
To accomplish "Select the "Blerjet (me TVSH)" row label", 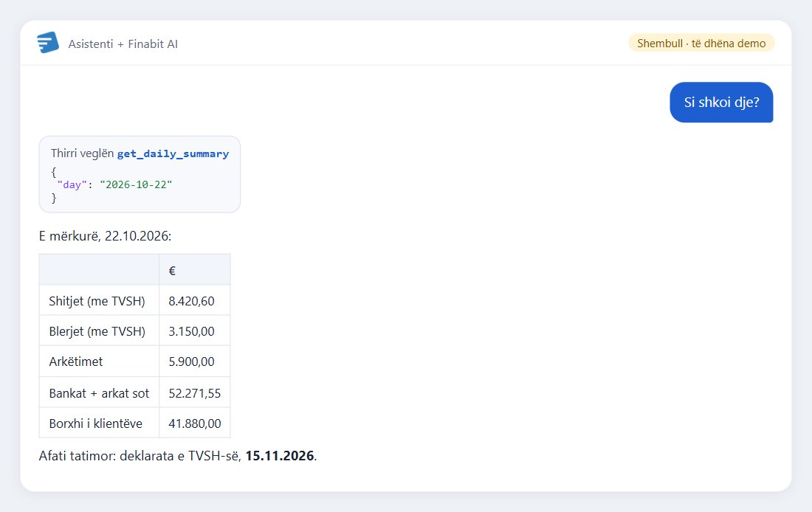I will [x=97, y=331].
